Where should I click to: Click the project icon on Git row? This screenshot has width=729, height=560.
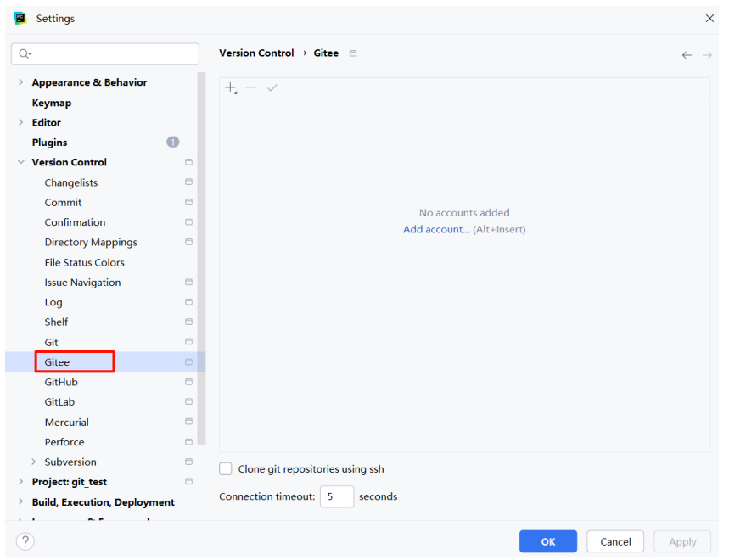(x=188, y=342)
